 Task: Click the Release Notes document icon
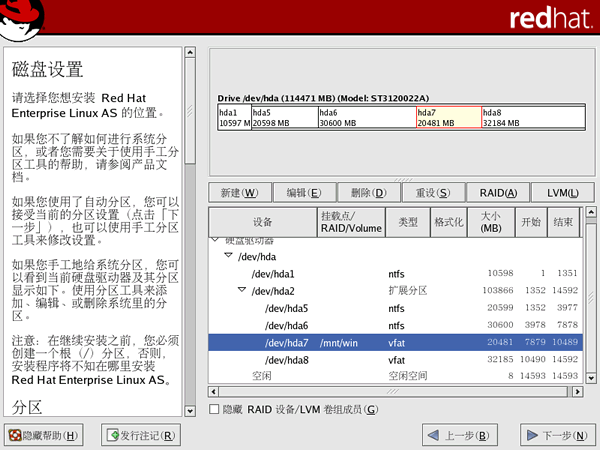tap(113, 435)
